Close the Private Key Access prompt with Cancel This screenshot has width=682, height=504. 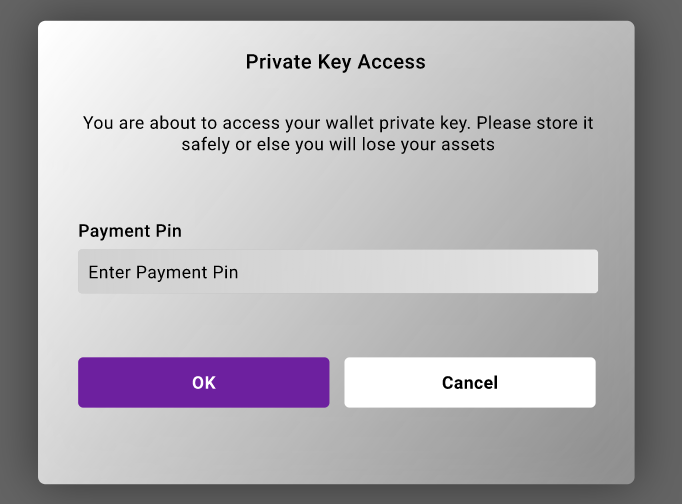click(x=469, y=382)
